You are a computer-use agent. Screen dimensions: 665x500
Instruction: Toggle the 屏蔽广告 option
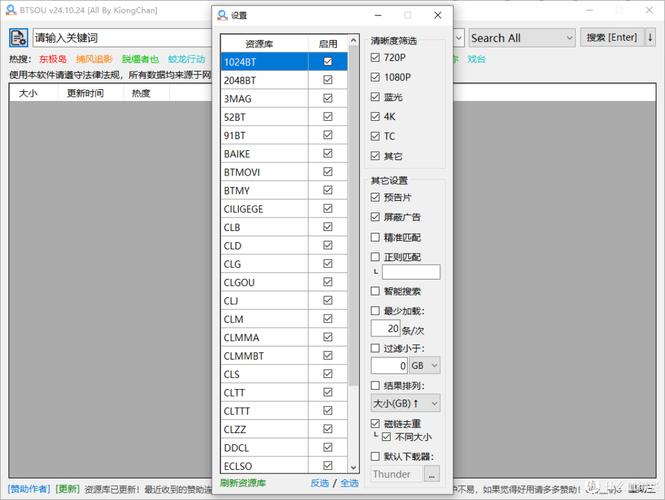(375, 217)
